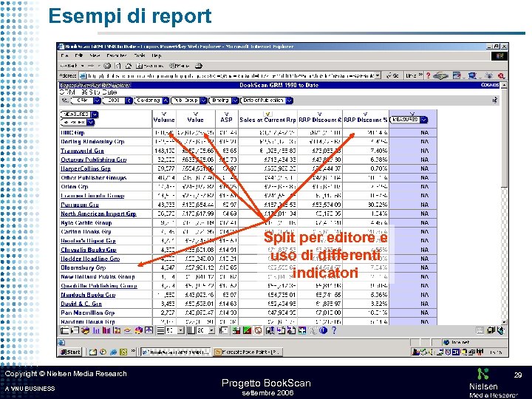Show data as stacked bar chart
The image size is (532, 399).
[x=117, y=330]
